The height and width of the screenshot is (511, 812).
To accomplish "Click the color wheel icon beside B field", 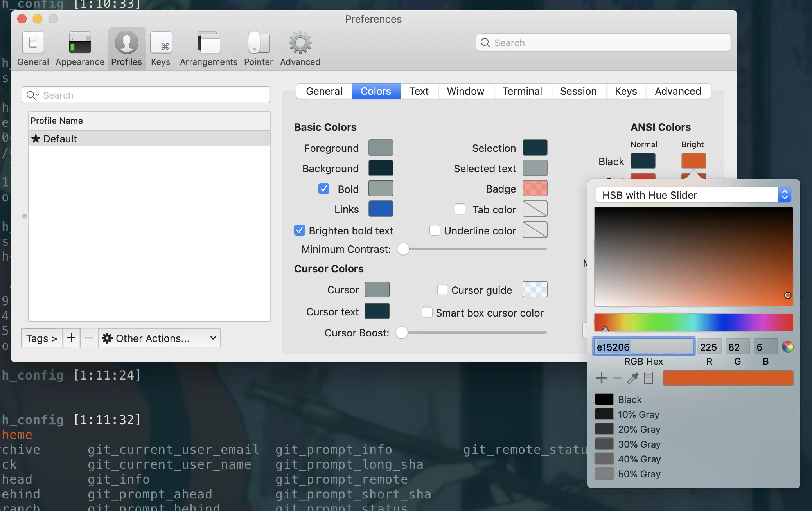I will 787,347.
